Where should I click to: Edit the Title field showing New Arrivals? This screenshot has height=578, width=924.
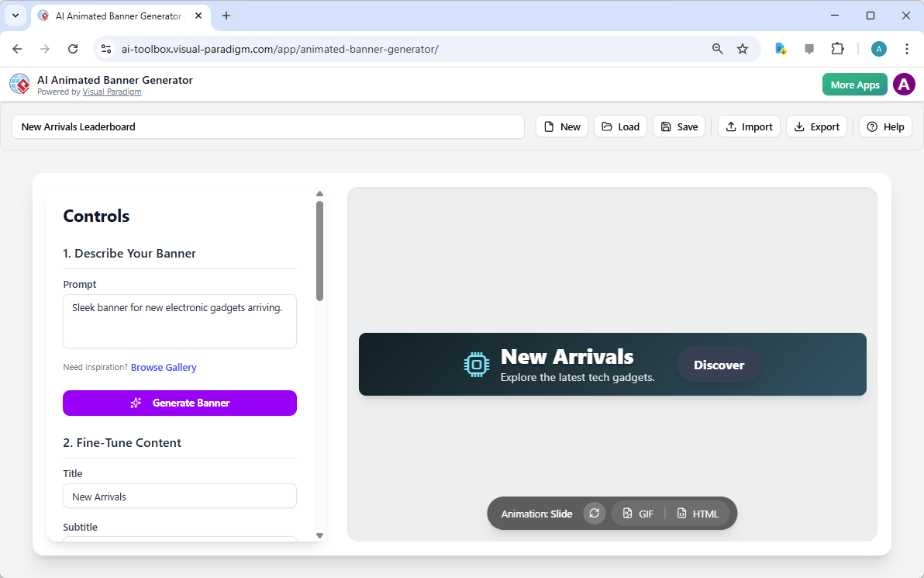pos(179,496)
